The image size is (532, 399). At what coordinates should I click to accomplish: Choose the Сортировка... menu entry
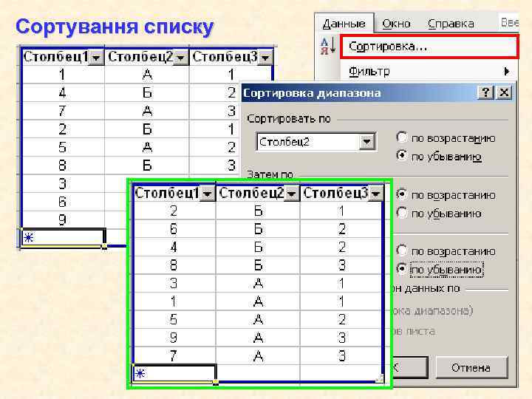[429, 47]
